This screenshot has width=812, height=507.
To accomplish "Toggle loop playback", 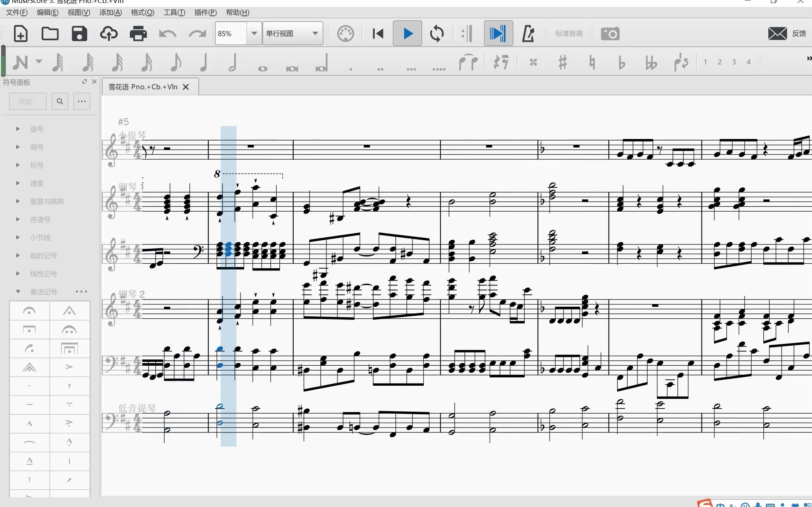I will 437,34.
